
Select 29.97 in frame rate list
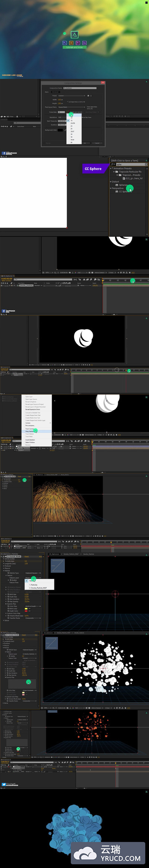tap(72, 131)
